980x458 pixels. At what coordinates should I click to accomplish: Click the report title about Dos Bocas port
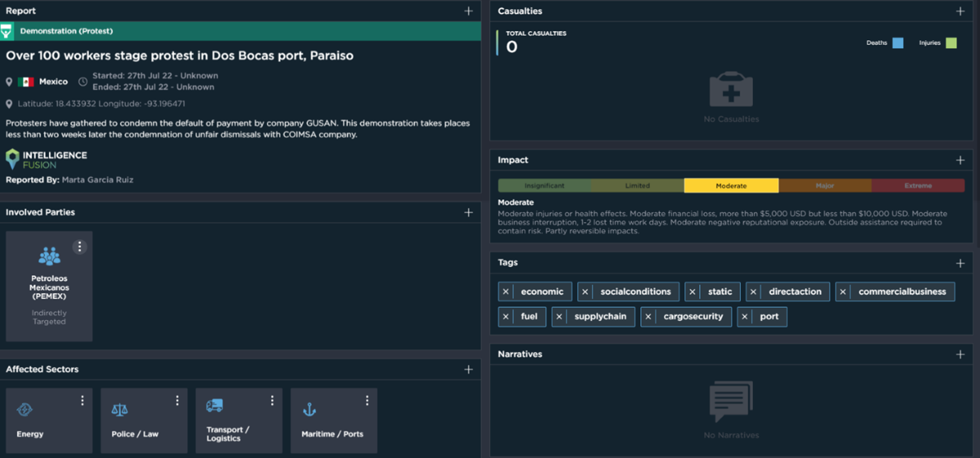pos(179,56)
